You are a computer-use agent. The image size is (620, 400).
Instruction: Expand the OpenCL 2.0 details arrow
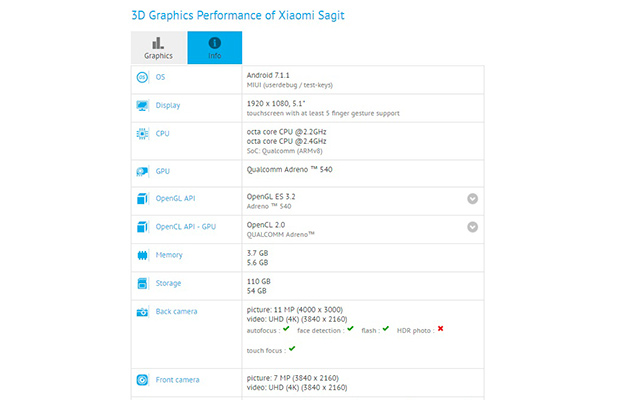tap(472, 227)
